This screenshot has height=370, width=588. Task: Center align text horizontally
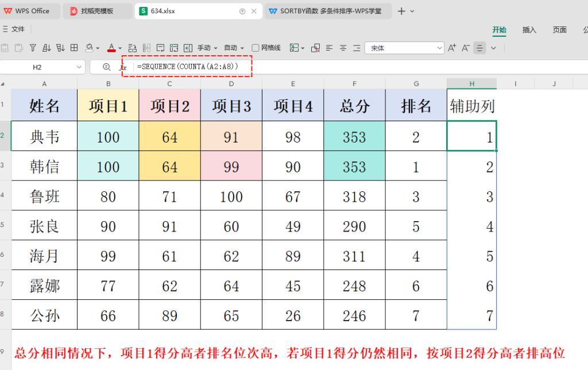343,48
